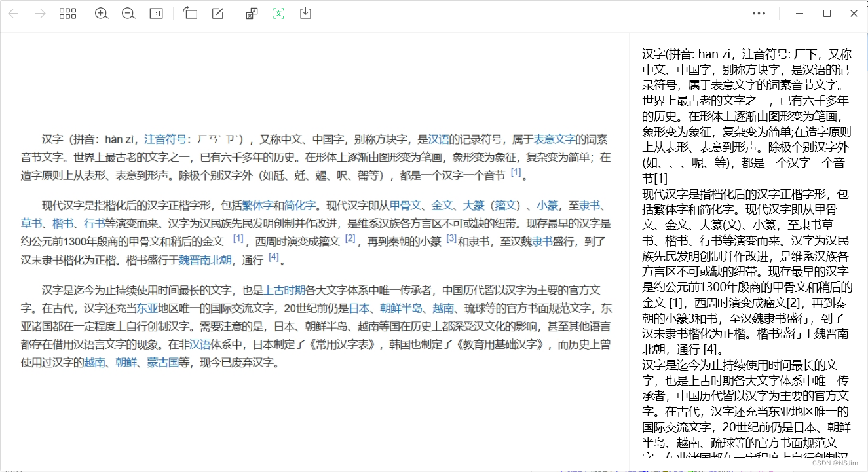Image resolution: width=868 pixels, height=472 pixels.
Task: Open the edit/annotate tool
Action: [217, 13]
